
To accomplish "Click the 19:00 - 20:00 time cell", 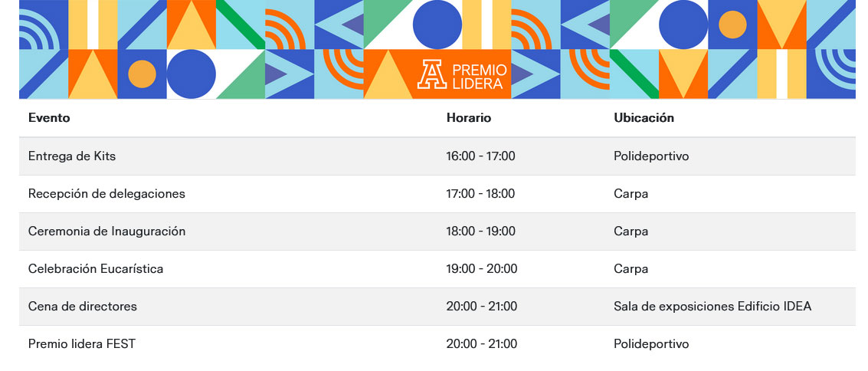I will (x=482, y=269).
